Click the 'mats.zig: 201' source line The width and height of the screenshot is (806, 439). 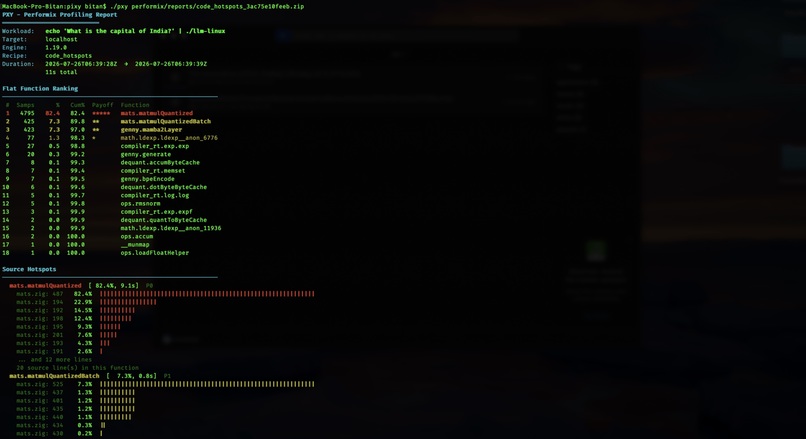(40, 335)
